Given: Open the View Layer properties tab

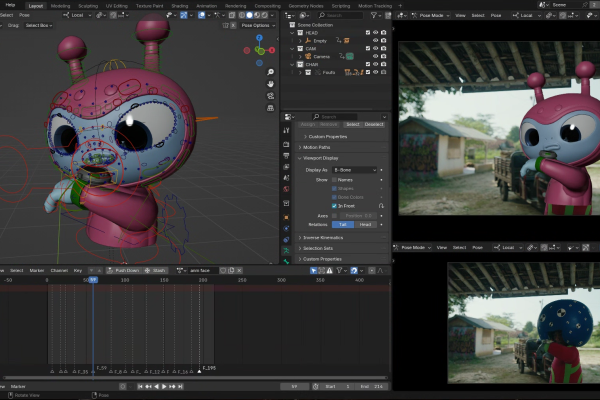Looking at the screenshot, I should (286, 167).
